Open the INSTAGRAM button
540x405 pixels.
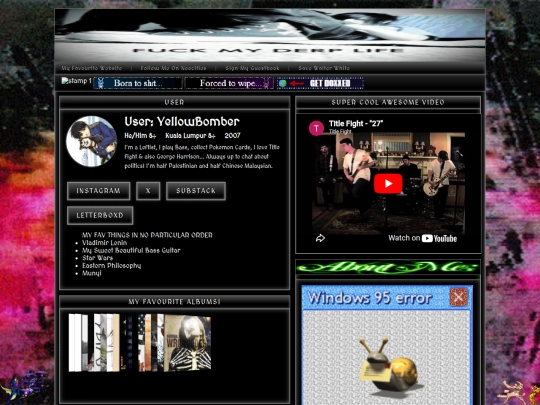coord(98,191)
